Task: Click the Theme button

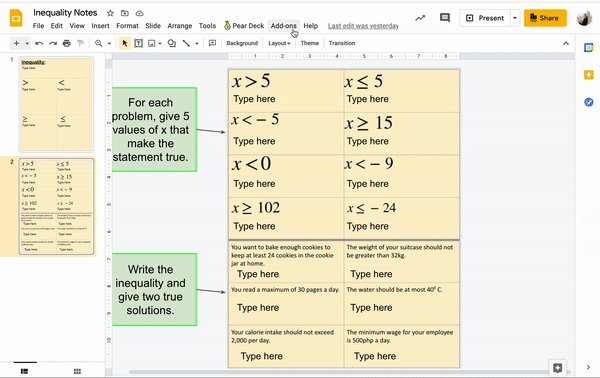Action: coord(310,43)
